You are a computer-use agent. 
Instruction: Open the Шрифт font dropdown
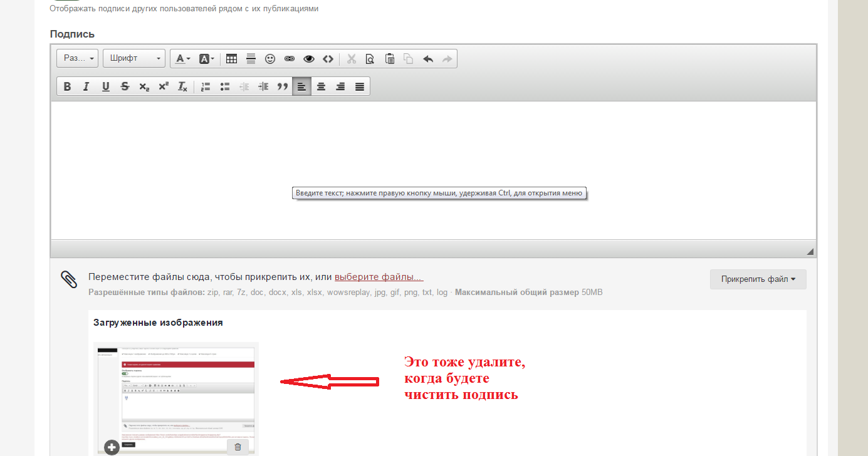coord(134,58)
